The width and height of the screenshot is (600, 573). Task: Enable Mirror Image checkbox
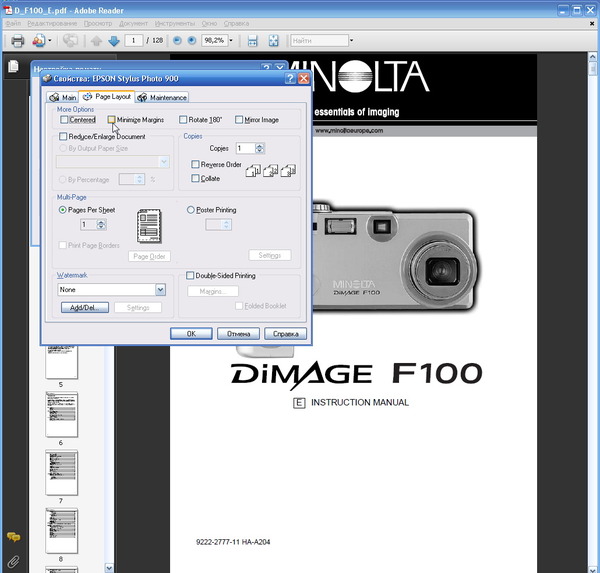click(x=239, y=120)
